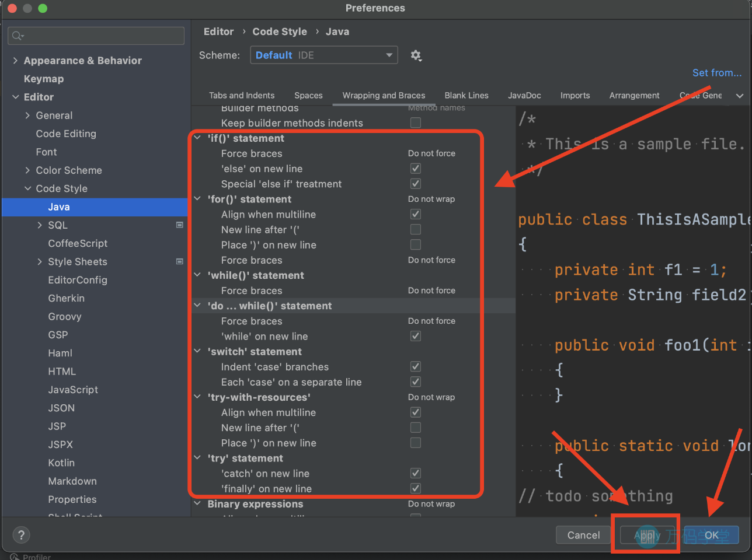The width and height of the screenshot is (752, 560).
Task: Select CoffeeScript code style
Action: click(x=78, y=243)
